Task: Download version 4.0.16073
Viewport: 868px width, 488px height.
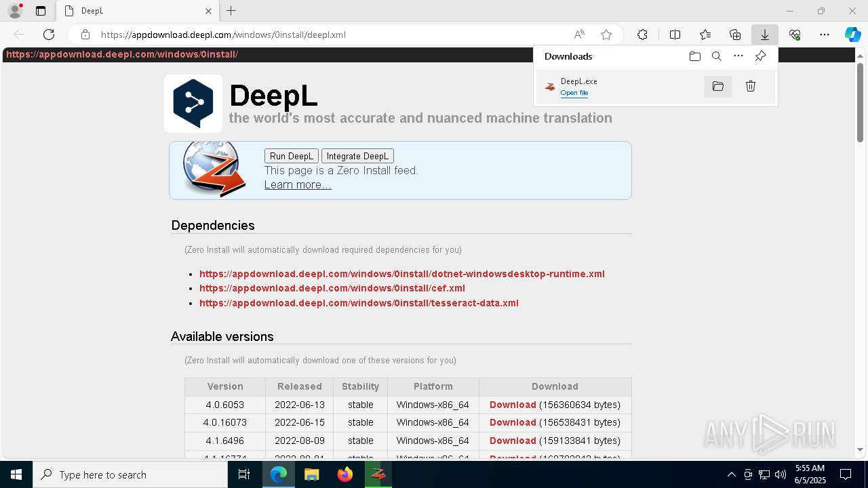Action: click(x=513, y=422)
